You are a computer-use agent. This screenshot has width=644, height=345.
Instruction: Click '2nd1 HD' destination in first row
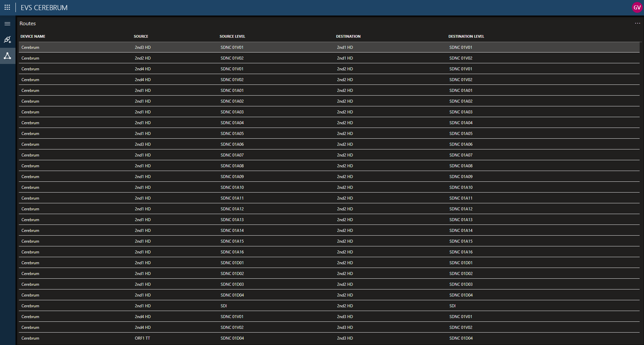pyautogui.click(x=345, y=47)
